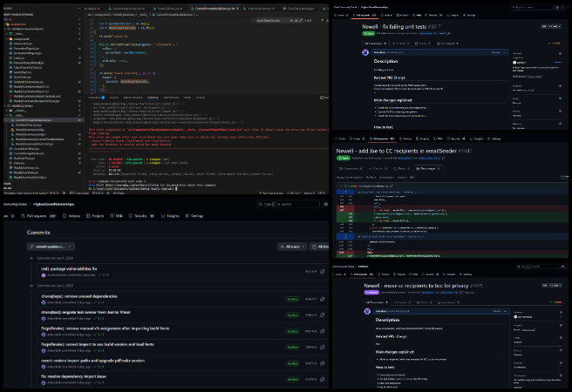Select TERMINAL tab in VS Code panel

click(x=153, y=98)
